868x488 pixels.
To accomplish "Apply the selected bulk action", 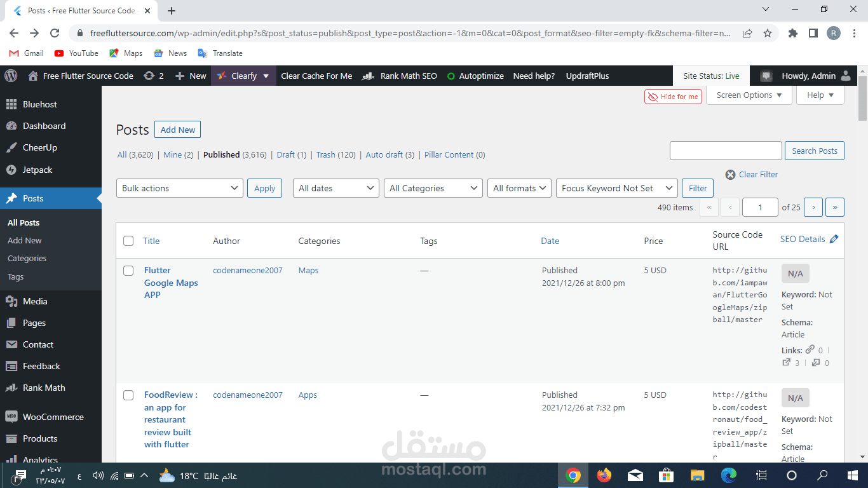I will click(x=264, y=188).
